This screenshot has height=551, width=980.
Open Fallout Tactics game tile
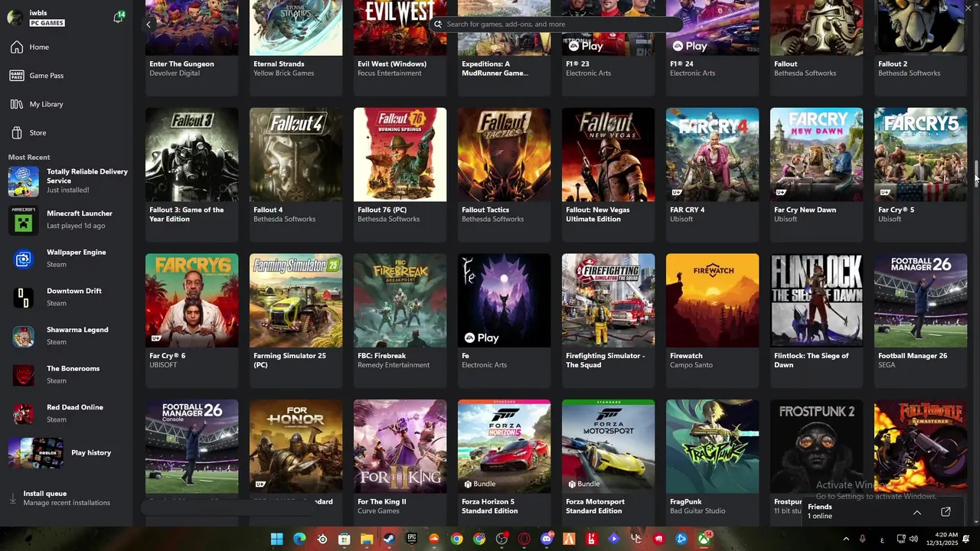[504, 174]
